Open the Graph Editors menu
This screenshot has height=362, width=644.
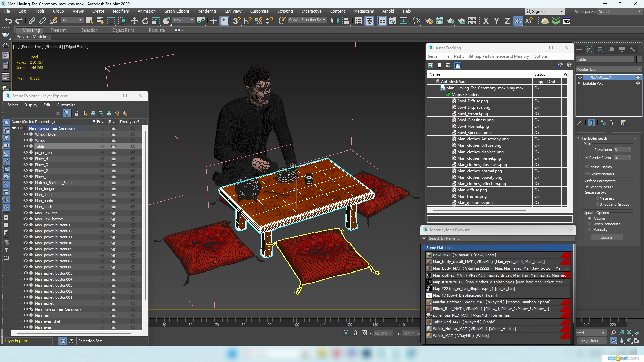pos(176,11)
